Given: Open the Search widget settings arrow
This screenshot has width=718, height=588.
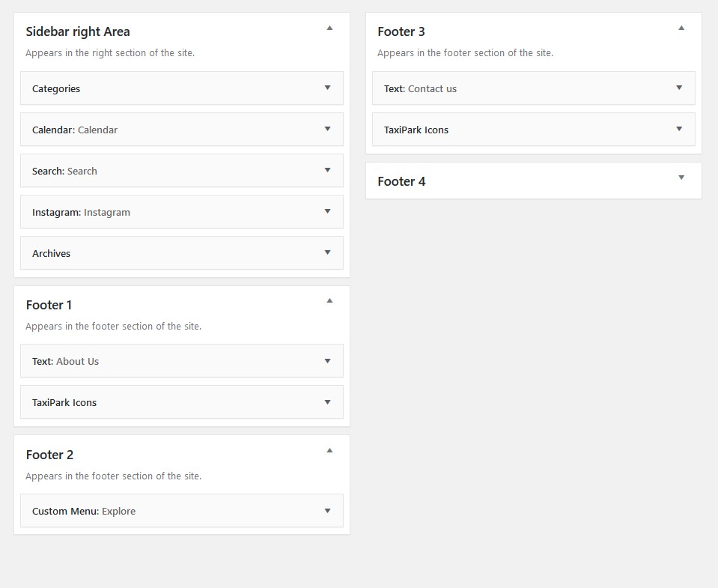Looking at the screenshot, I should tap(327, 170).
